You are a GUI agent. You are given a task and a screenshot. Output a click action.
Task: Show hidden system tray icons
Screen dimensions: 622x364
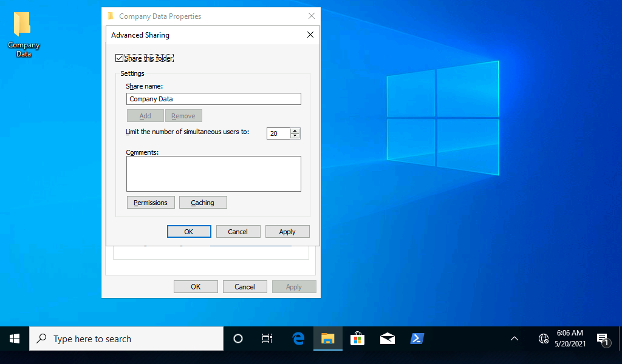pyautogui.click(x=514, y=339)
